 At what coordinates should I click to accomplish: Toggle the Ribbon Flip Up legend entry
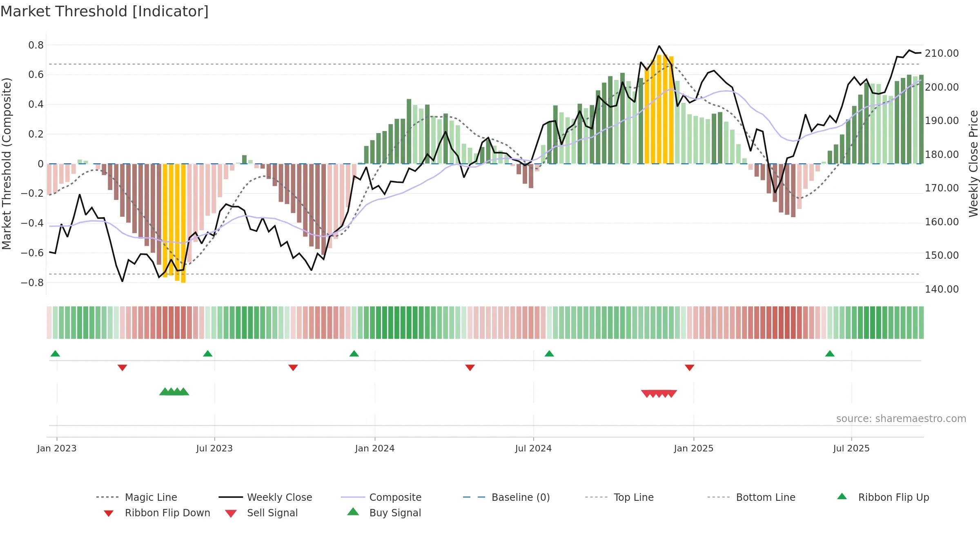883,497
